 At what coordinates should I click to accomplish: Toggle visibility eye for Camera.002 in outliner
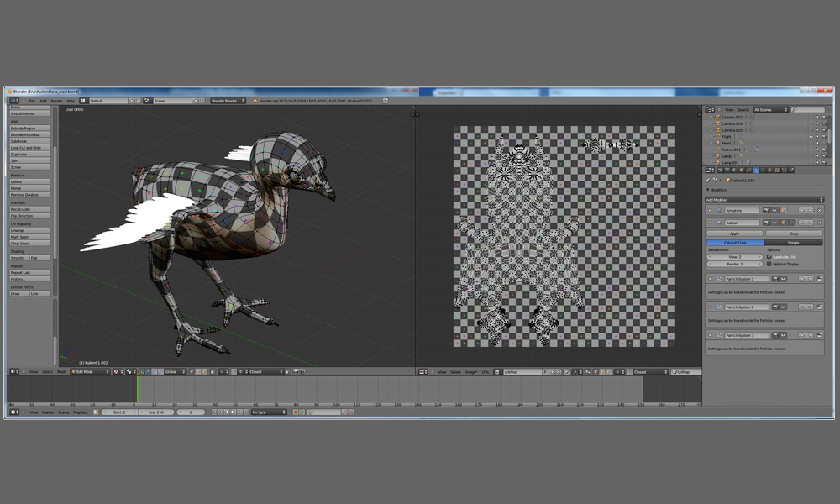pyautogui.click(x=812, y=117)
